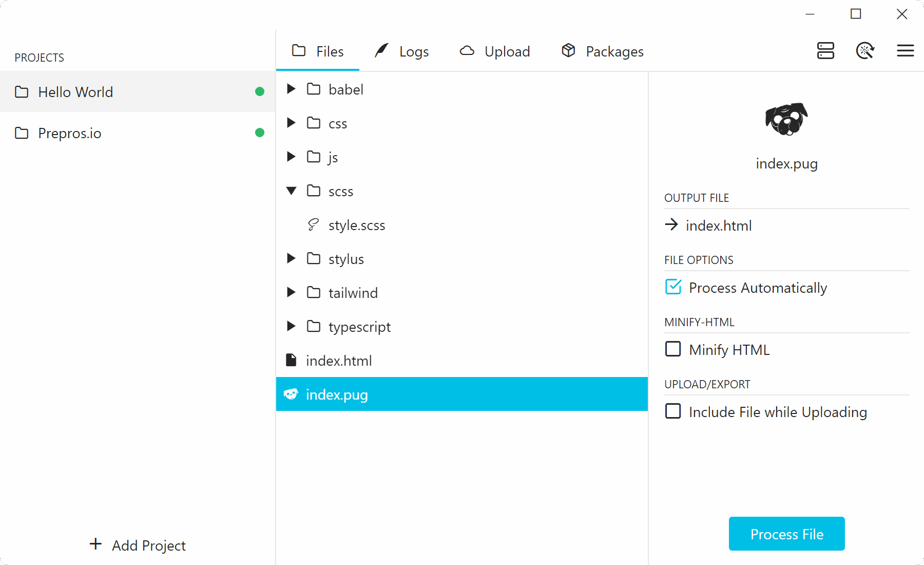Expand the babel folder
The height and width of the screenshot is (565, 924).
point(291,89)
